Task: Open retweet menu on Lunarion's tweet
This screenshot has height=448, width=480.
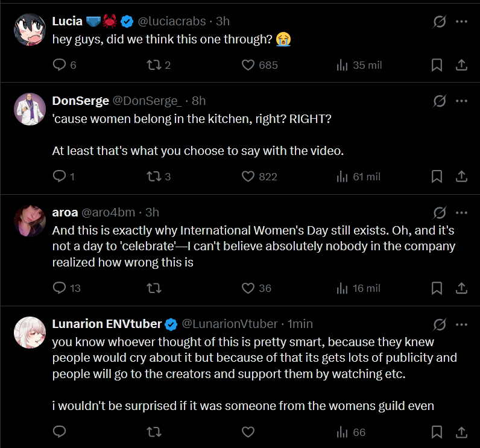Action: click(x=154, y=432)
